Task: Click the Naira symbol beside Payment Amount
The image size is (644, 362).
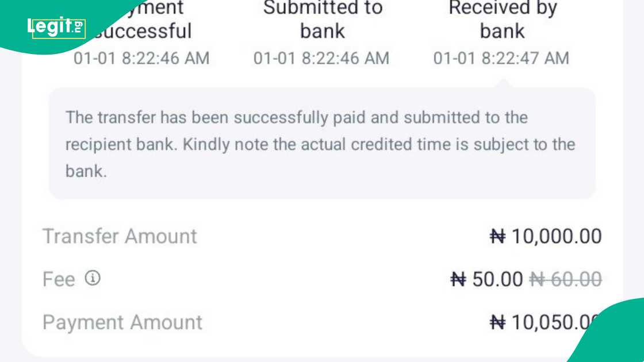Action: point(498,322)
